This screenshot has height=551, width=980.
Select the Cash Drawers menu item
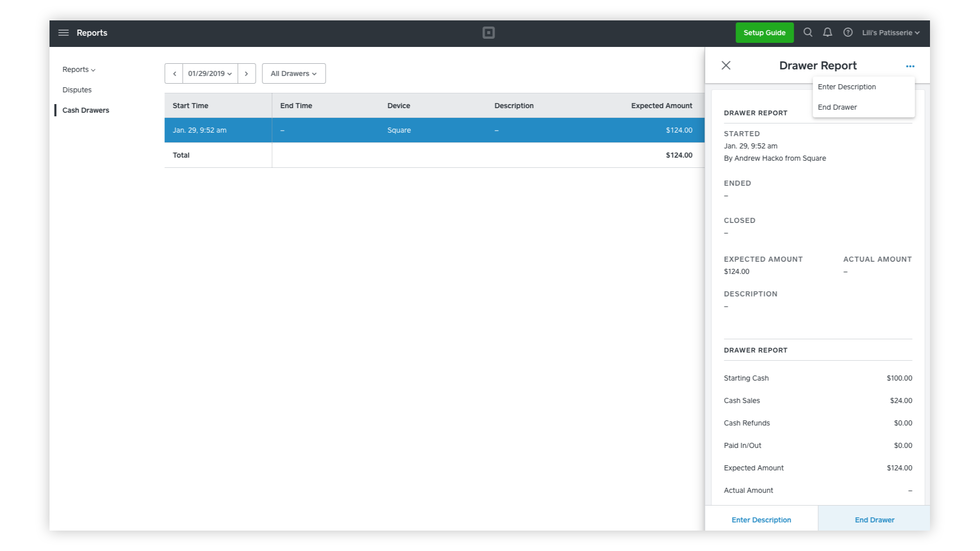85,110
